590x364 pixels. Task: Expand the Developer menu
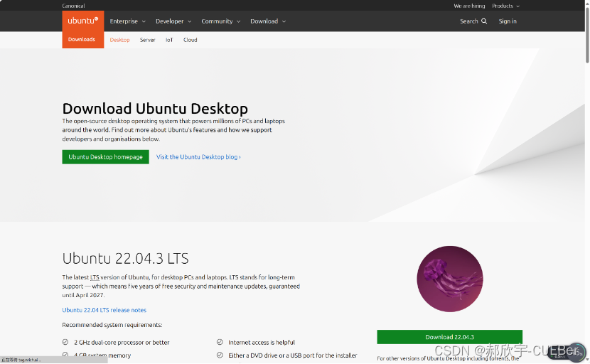pos(173,21)
